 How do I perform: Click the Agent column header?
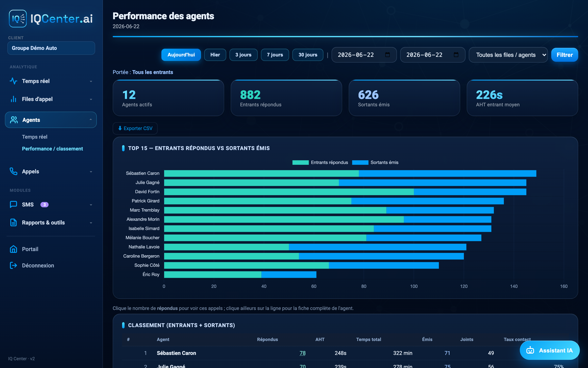tap(163, 339)
